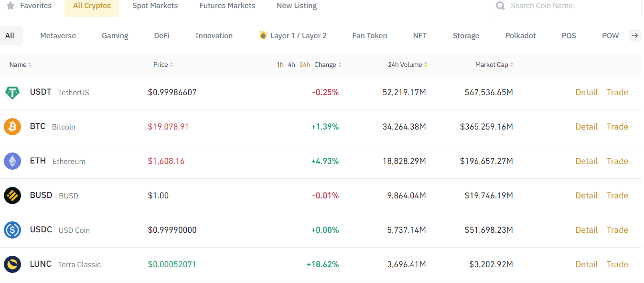Click the blue USDC coin icon
Viewport: 644px width, 283px height.
[x=12, y=230]
